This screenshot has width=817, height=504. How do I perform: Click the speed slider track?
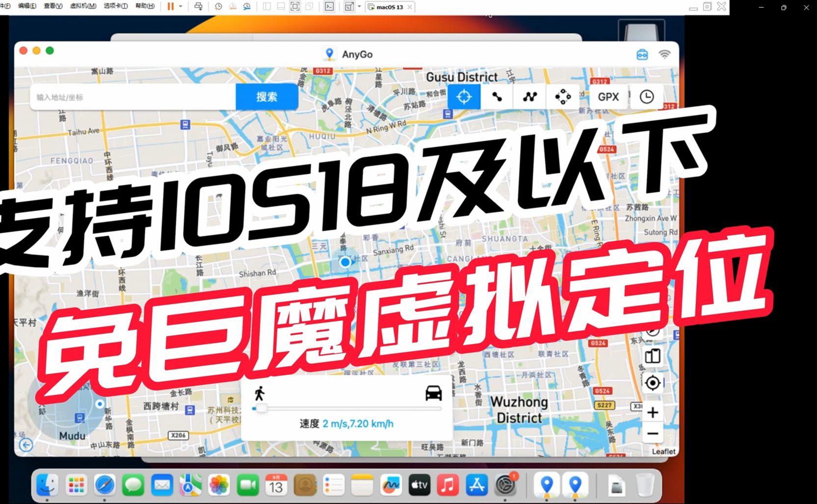346,408
